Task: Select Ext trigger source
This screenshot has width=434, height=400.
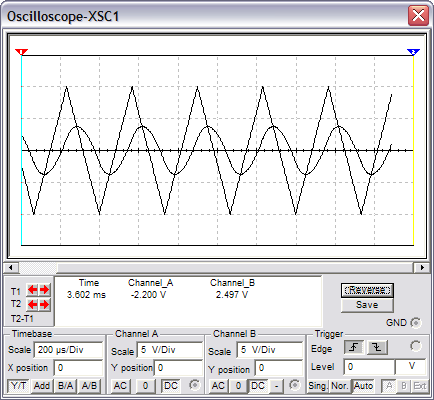Action: point(420,386)
